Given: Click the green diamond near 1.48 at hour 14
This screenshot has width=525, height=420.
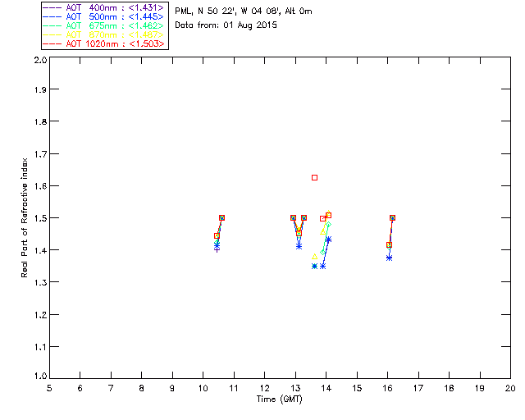Looking at the screenshot, I should click(328, 224).
